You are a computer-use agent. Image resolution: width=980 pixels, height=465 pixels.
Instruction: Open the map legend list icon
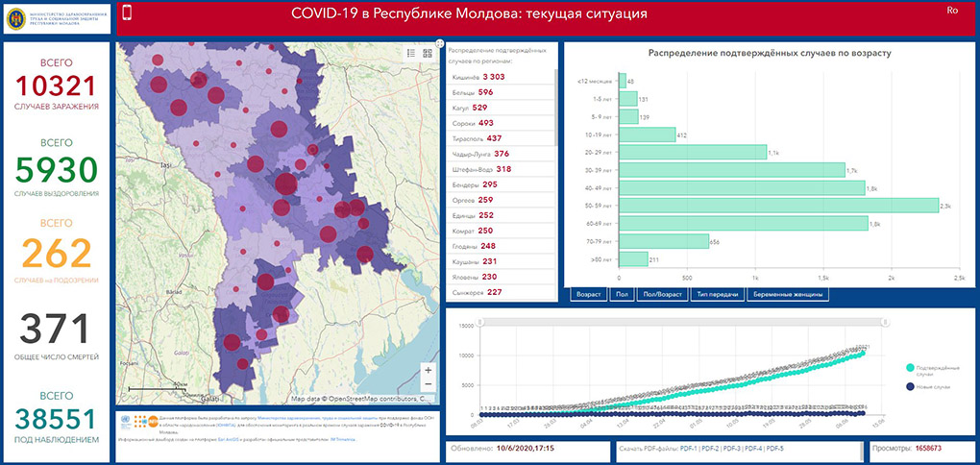411,54
